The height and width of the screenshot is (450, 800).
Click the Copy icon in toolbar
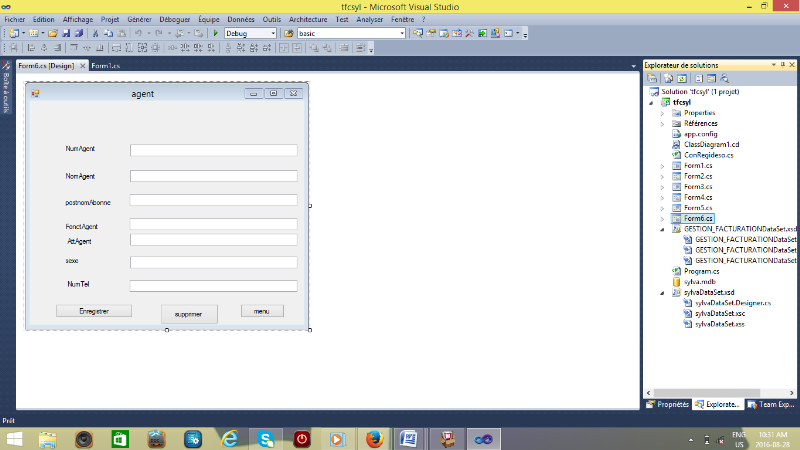(108, 33)
